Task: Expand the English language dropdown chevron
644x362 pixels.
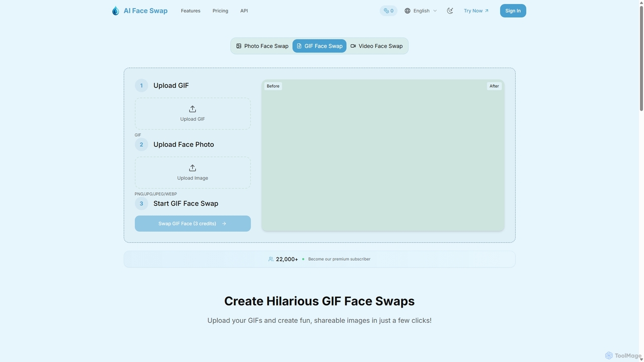Action: (435, 11)
